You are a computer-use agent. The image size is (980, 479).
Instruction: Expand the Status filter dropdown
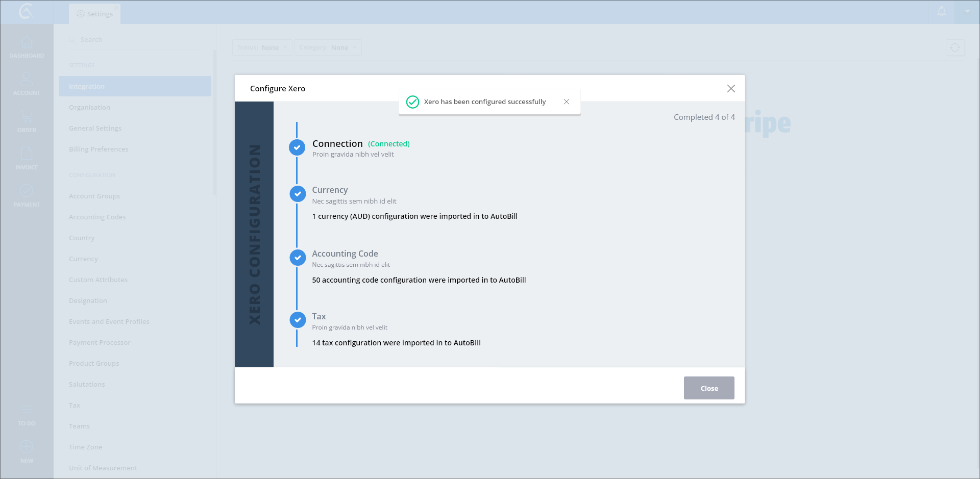262,47
